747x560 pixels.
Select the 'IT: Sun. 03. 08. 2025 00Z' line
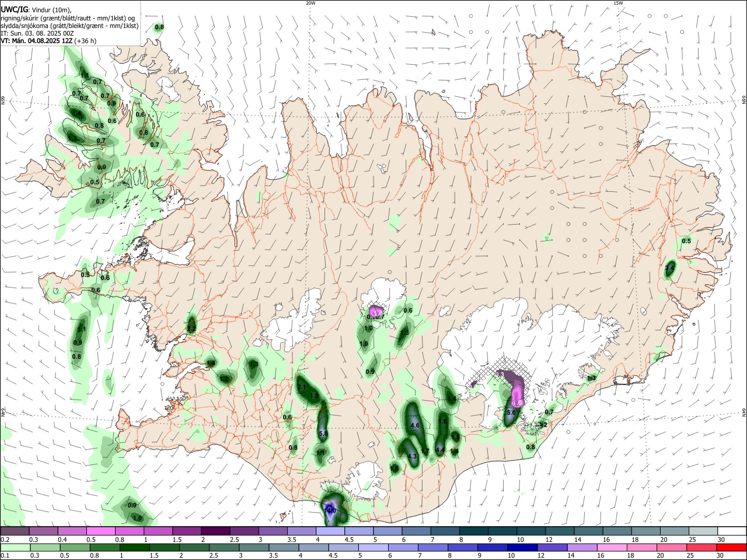(x=37, y=33)
